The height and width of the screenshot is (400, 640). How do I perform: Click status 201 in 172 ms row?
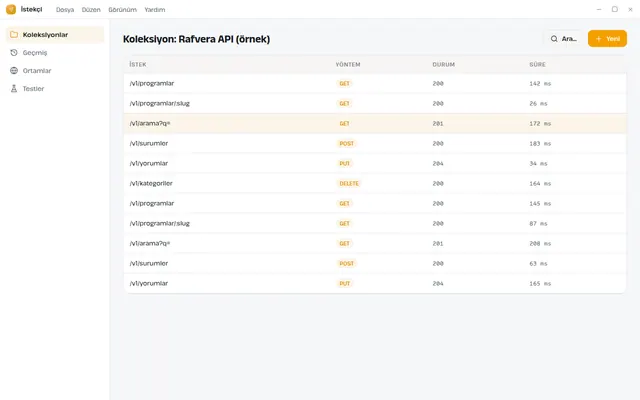[x=438, y=123]
